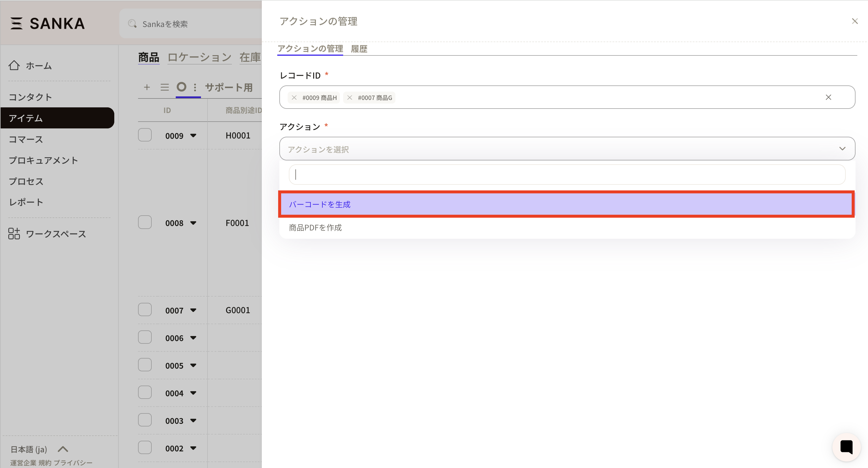
Task: Click the SANKA hamburger menu icon
Action: [x=16, y=23]
